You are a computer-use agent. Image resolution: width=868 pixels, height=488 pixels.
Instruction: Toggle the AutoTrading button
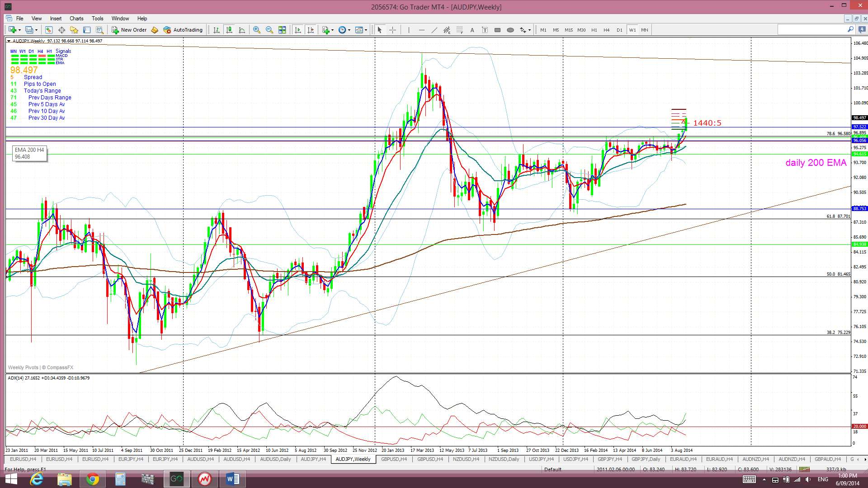(x=183, y=30)
